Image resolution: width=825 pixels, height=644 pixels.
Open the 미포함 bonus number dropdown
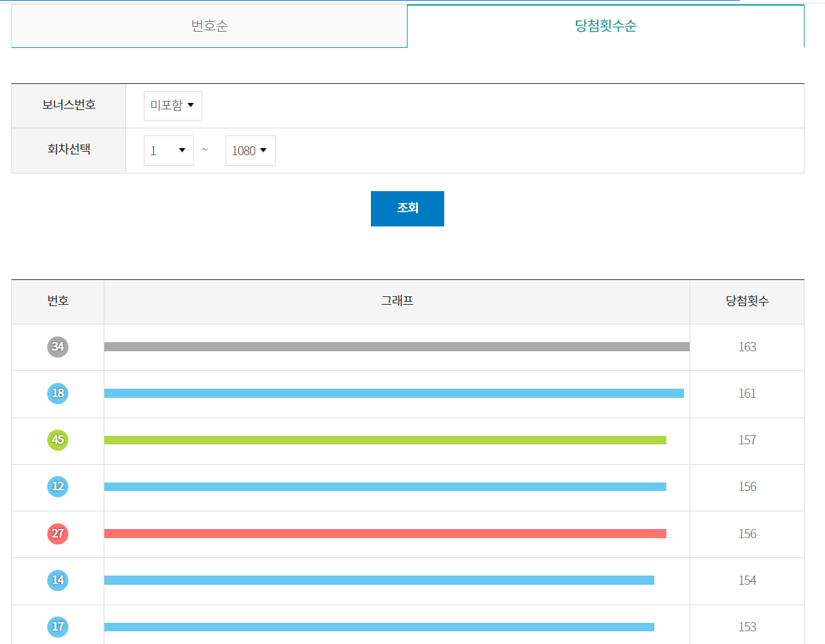(x=172, y=105)
